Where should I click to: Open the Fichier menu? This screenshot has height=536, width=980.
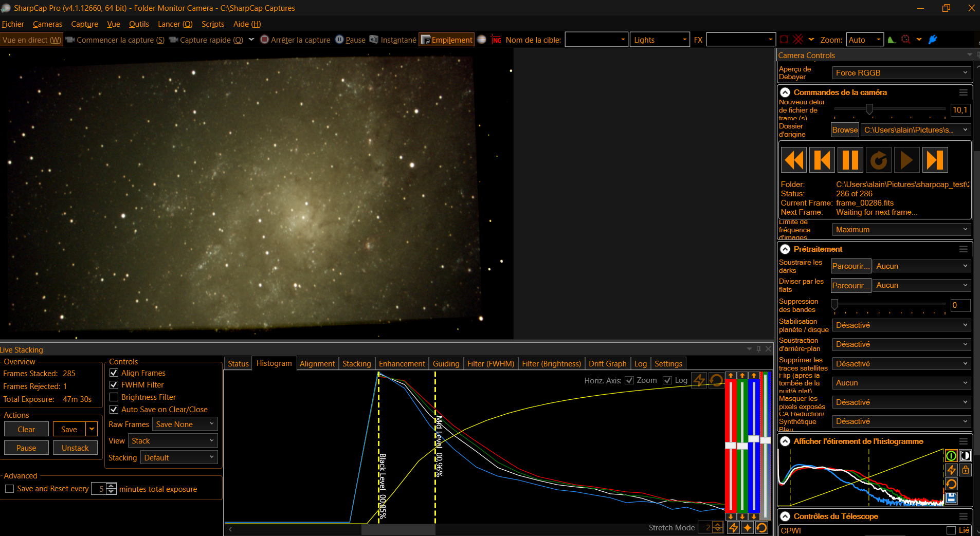coord(13,24)
